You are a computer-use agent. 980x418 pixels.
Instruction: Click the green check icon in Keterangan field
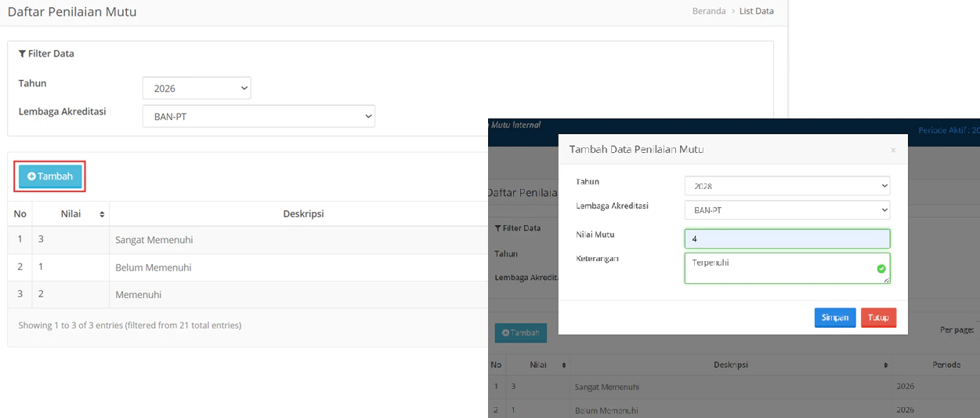[x=881, y=268]
